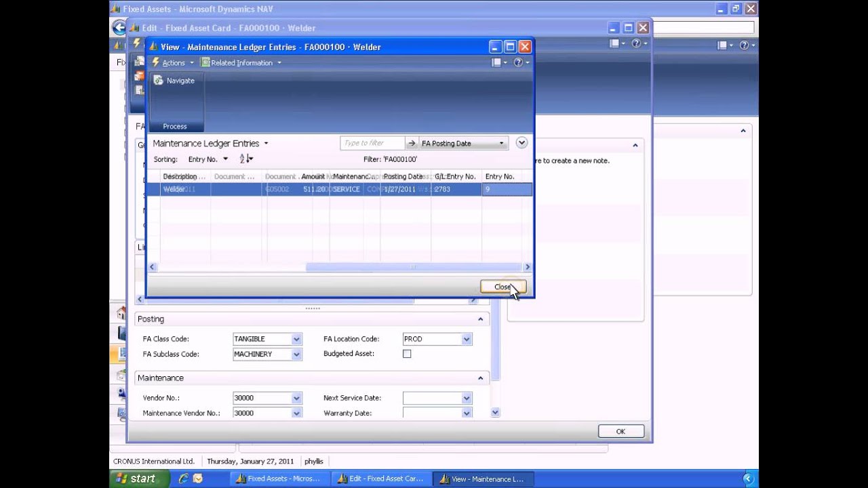
Task: Collapse the right FactBox pane in Fixed Assets window
Action: coord(743,131)
